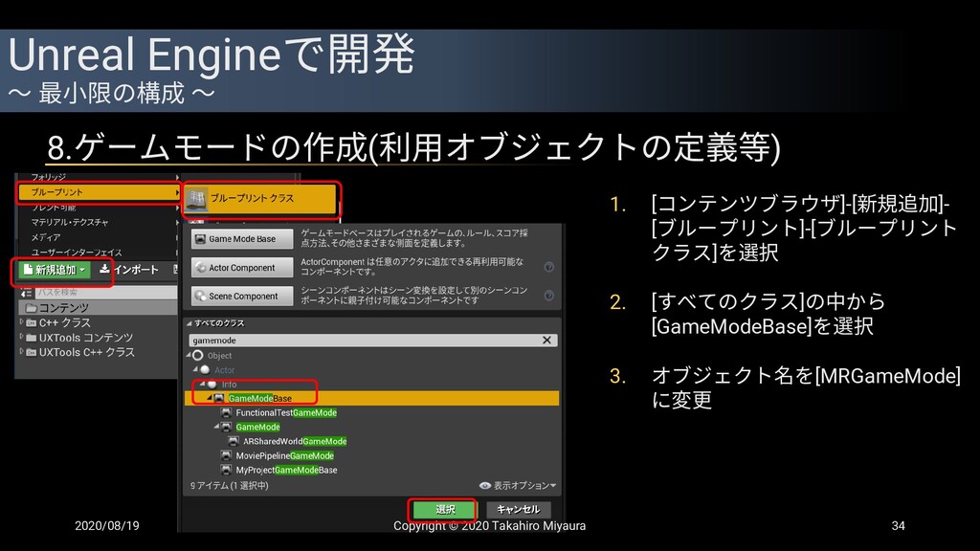
Task: Pick the Actor Component parent class button
Action: click(x=242, y=268)
